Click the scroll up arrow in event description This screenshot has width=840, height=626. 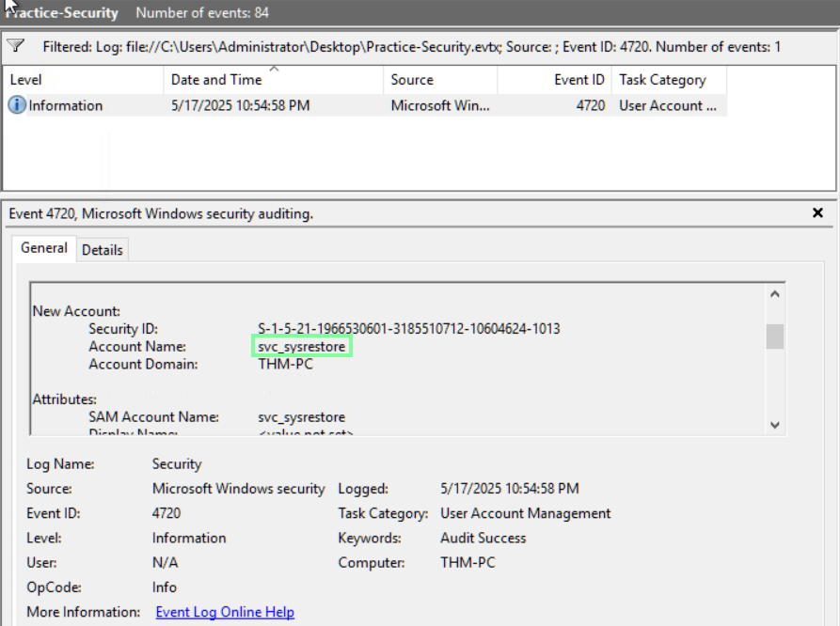tap(774, 294)
